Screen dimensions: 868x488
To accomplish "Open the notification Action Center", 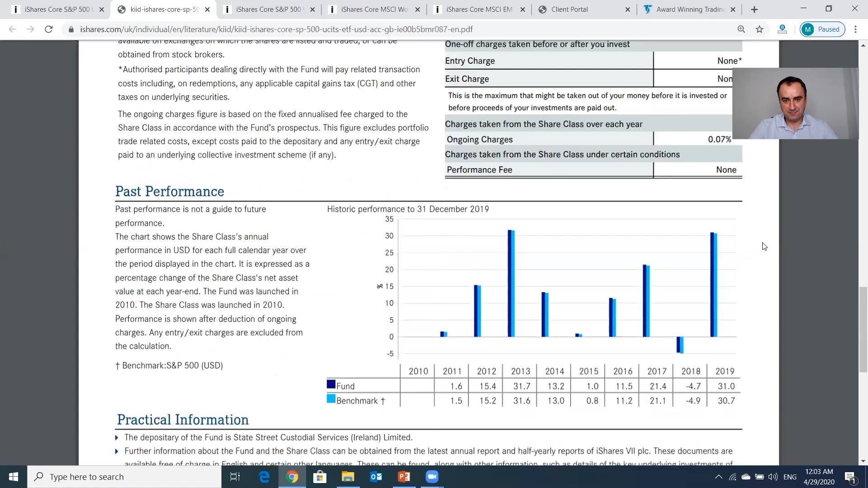I will pyautogui.click(x=850, y=477).
